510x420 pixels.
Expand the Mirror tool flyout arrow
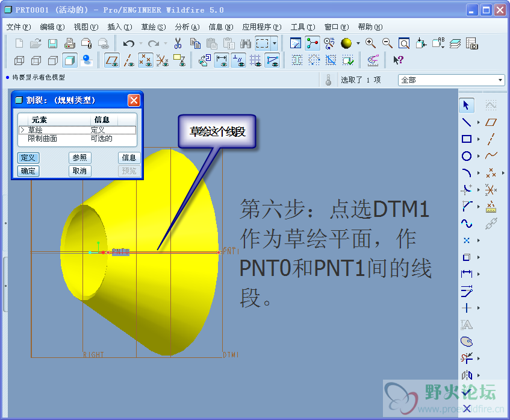click(479, 375)
